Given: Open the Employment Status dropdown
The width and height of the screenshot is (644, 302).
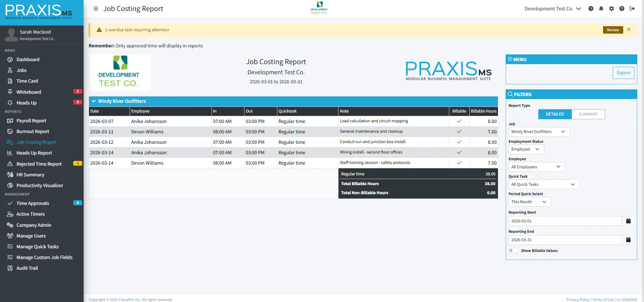Looking at the screenshot, I should 526,149.
